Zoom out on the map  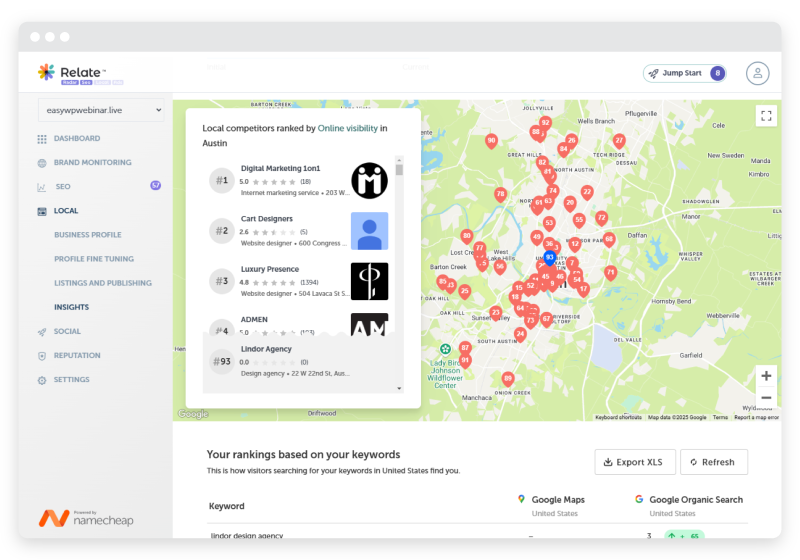pyautogui.click(x=766, y=398)
